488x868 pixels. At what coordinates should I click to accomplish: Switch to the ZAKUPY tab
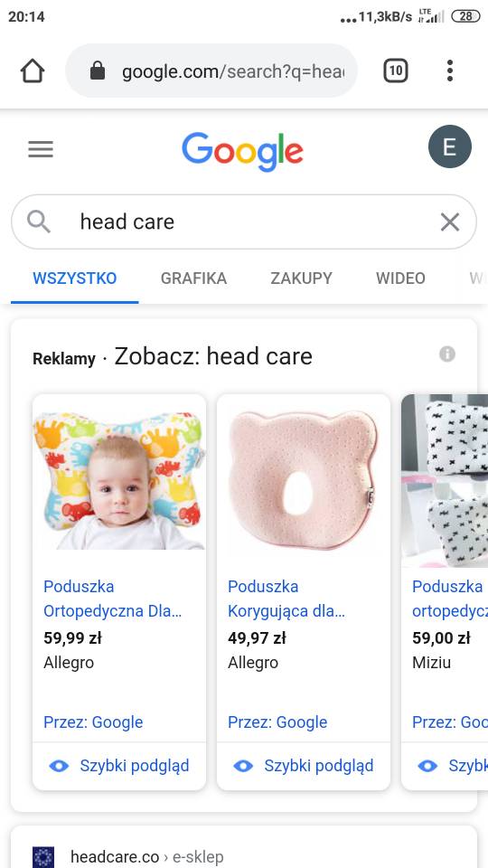(302, 278)
